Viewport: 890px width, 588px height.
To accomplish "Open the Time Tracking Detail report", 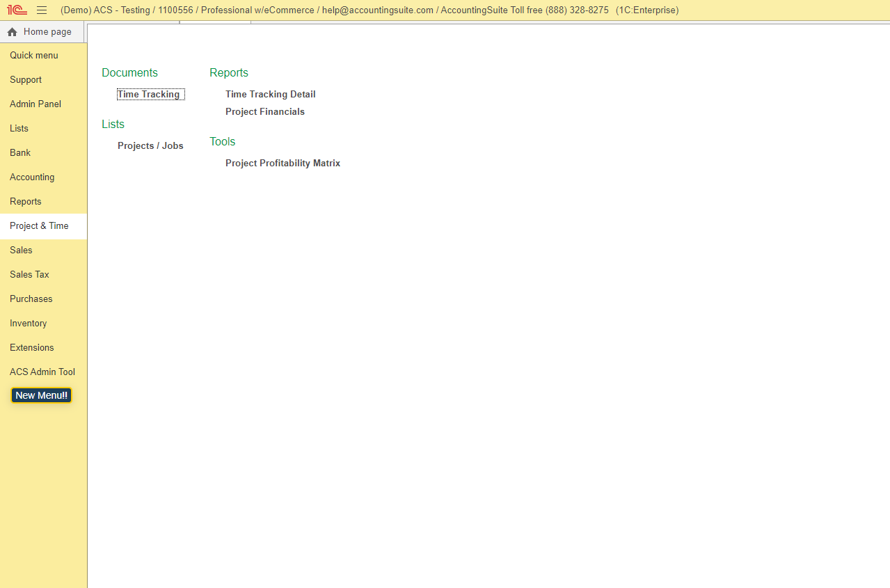I will pyautogui.click(x=271, y=95).
